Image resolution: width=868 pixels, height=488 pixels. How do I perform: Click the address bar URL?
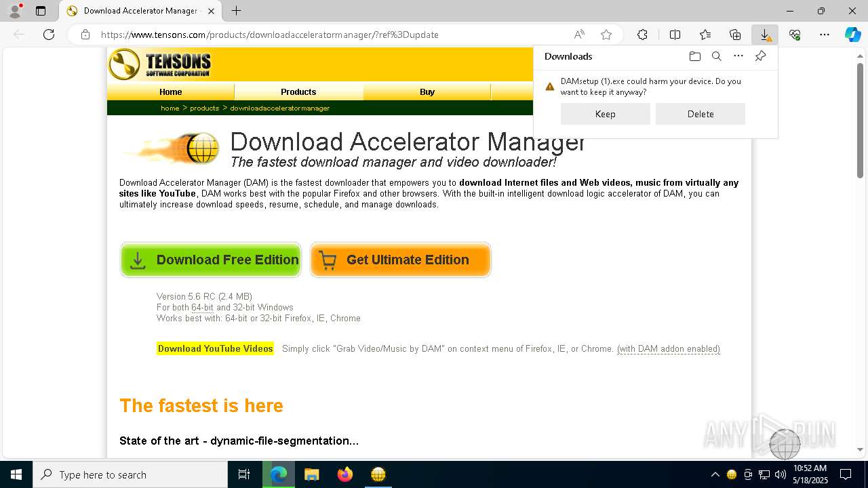click(269, 35)
